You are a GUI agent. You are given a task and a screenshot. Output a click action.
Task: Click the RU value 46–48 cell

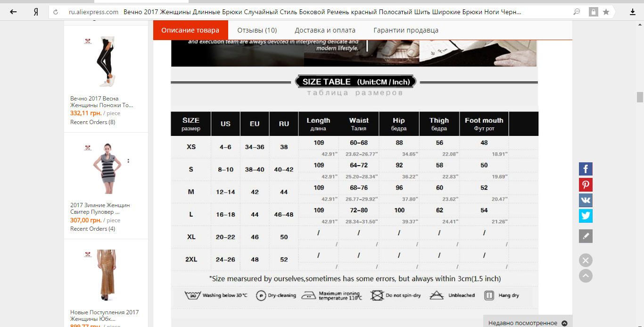tap(284, 214)
